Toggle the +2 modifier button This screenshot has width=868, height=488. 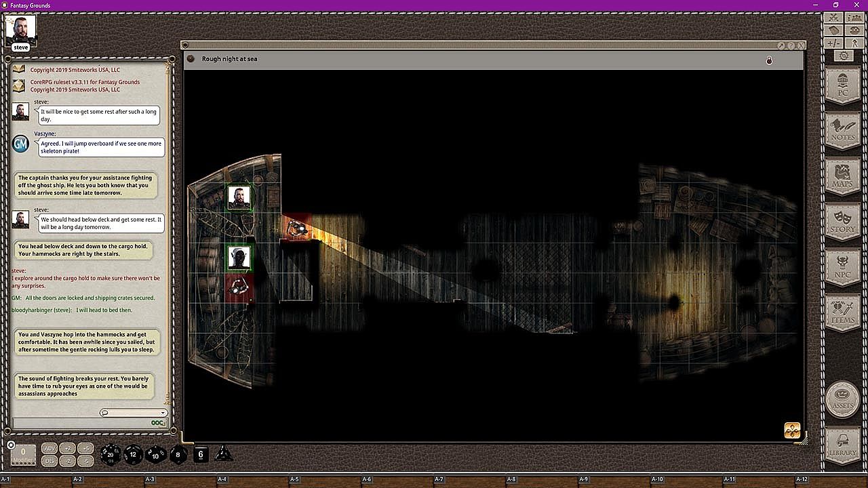click(67, 449)
